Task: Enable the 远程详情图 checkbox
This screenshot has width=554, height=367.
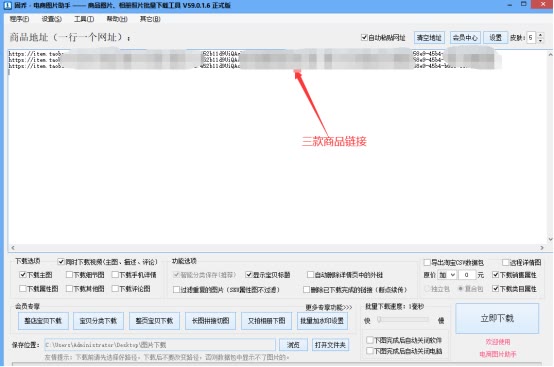Action: (506, 262)
